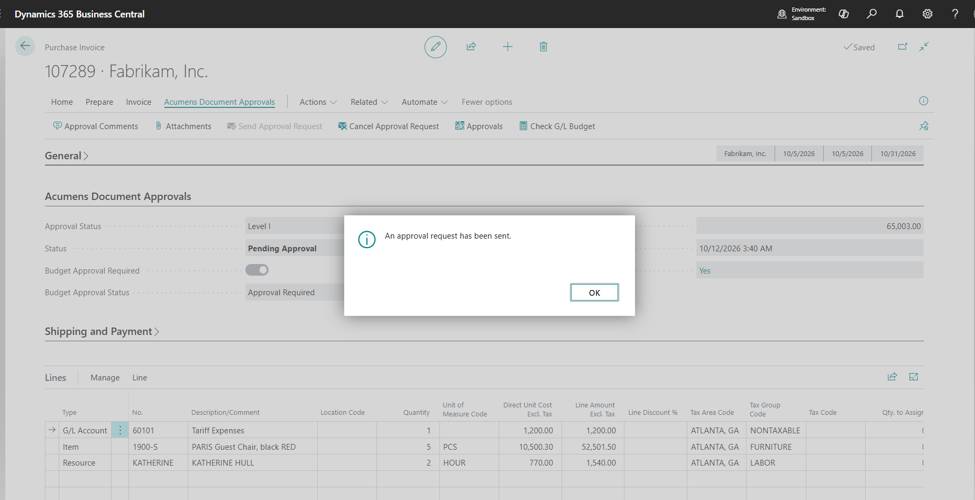Click the 10/12/2026 3:40 AM field
Screen dimensions: 975x500
[810, 249]
